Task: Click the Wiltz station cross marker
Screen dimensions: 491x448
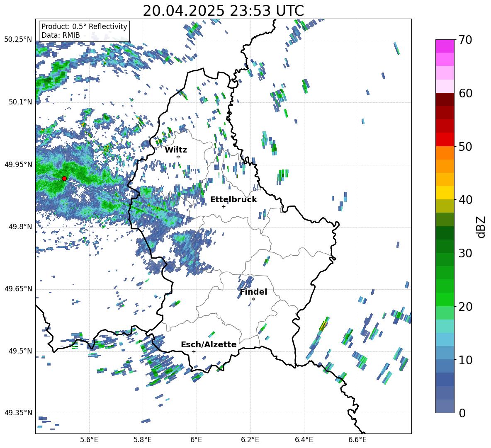Action: (x=178, y=157)
